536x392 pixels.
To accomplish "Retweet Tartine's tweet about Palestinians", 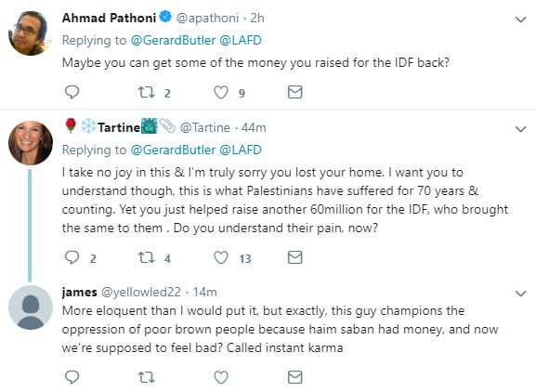I will point(146,257).
